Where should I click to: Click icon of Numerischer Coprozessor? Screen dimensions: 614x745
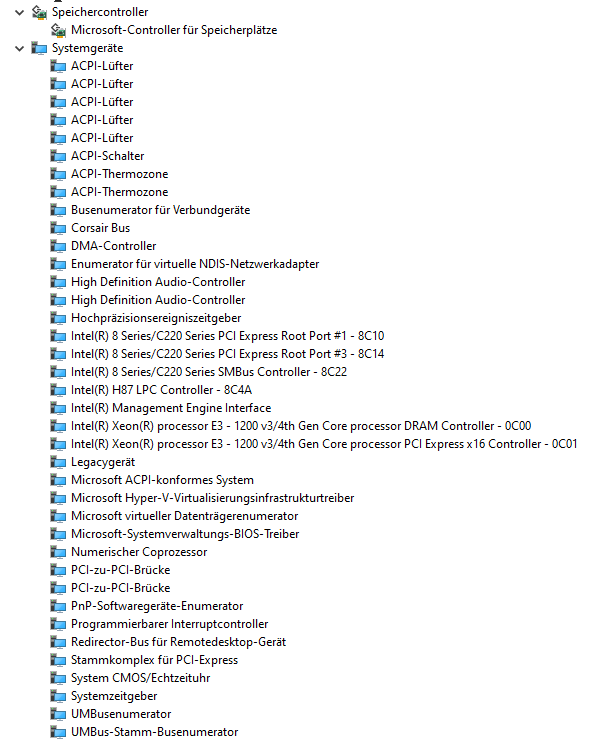tap(58, 552)
